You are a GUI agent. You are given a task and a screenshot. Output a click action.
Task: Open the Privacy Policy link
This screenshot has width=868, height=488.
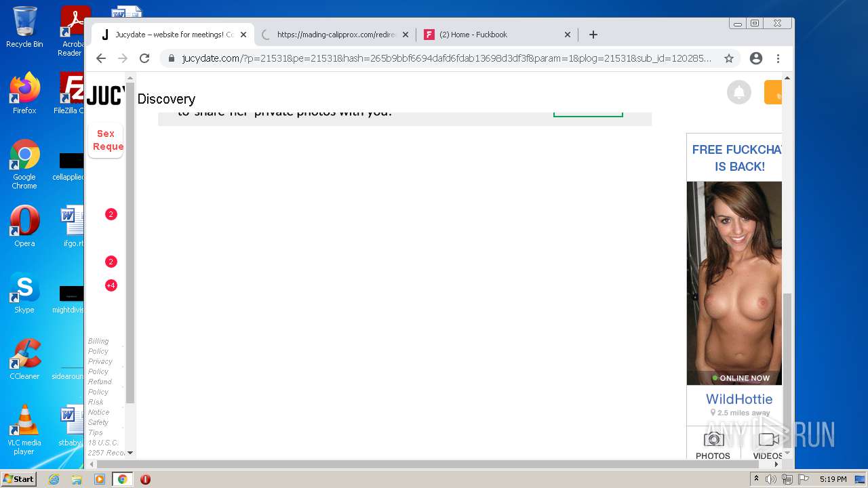point(100,367)
